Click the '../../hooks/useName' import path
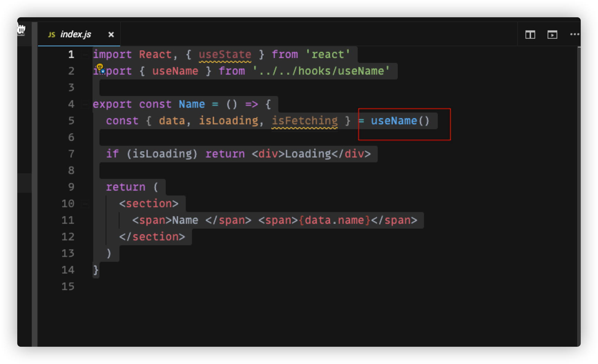Screen dimensions: 598x364 (x=321, y=71)
